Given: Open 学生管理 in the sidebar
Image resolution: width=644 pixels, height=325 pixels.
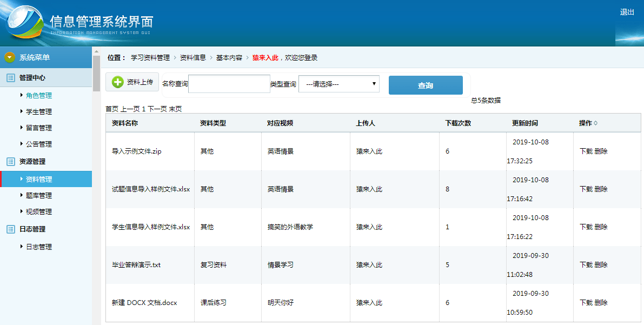Looking at the screenshot, I should tap(38, 112).
